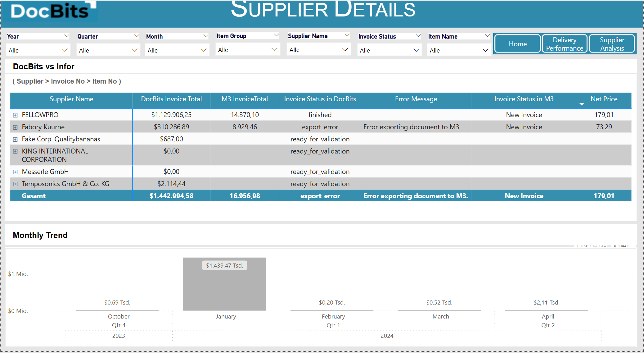Click the 2023 year axis label
Viewport: 644px width, 353px height.
coord(119,336)
